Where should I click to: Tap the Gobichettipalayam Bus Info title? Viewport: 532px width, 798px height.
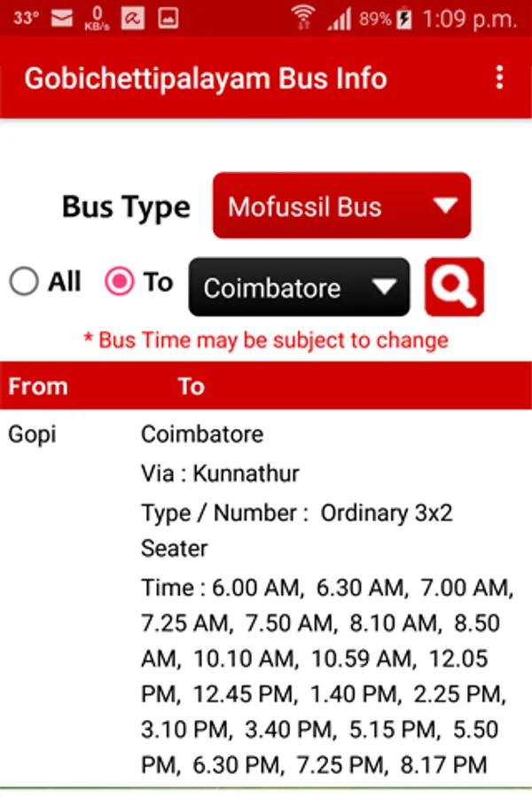click(206, 78)
